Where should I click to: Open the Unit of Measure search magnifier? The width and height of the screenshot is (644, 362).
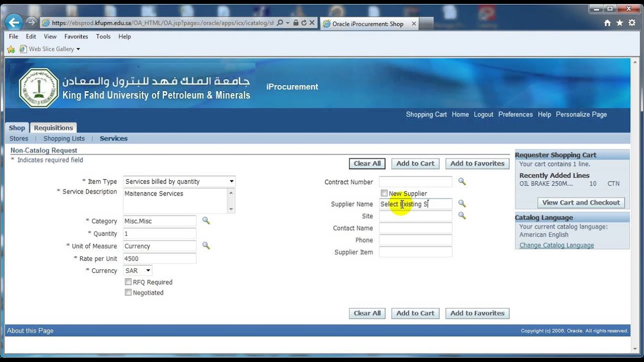(206, 246)
